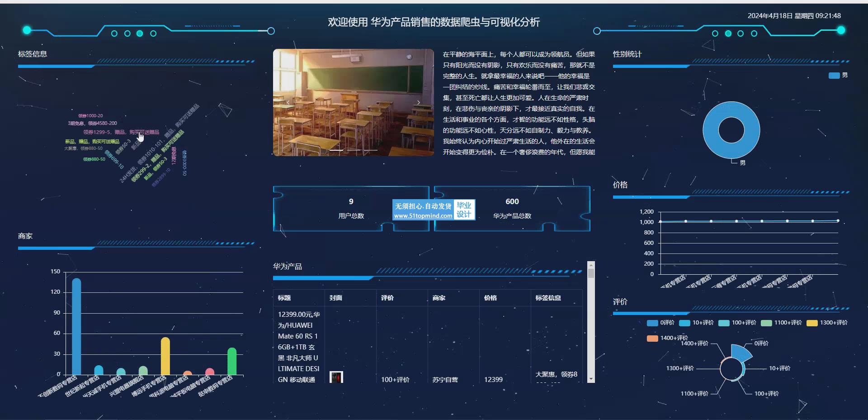Screen dimensions: 868x420
Task: Toggle the 100+评价 legend item
Action: pyautogui.click(x=737, y=323)
